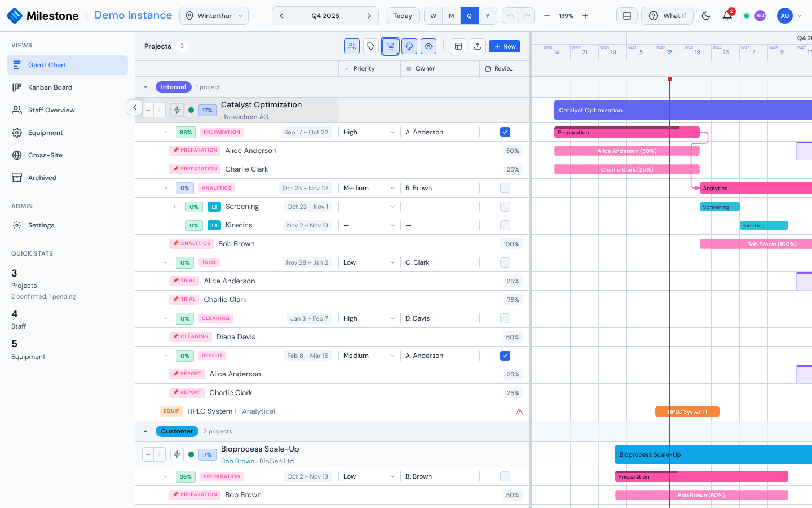Collapse the sidebar with chevron handle
The height and width of the screenshot is (508, 812).
pyautogui.click(x=134, y=107)
